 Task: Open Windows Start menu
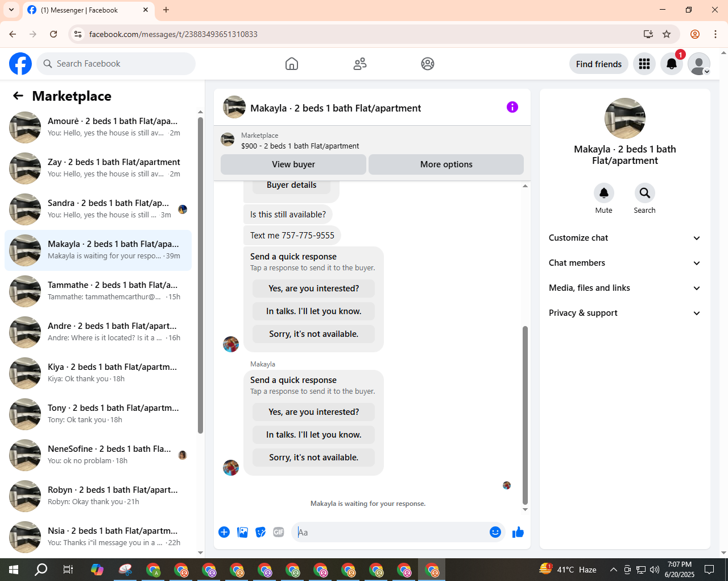(x=14, y=570)
